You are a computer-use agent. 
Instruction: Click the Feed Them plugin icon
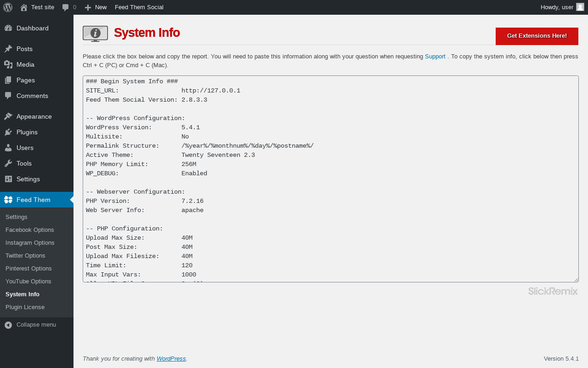(8, 200)
